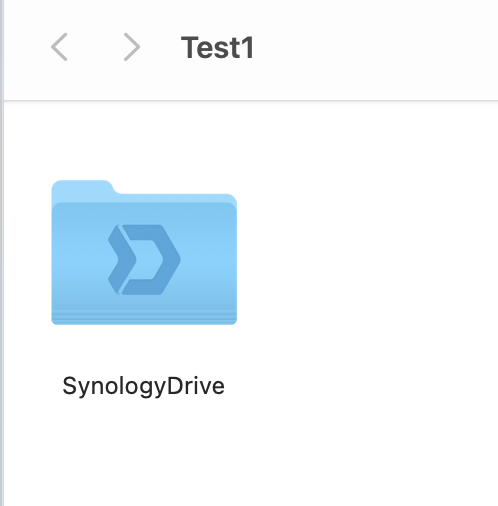The width and height of the screenshot is (498, 506).
Task: Select the SynologyDrive folder icon
Action: point(144,252)
